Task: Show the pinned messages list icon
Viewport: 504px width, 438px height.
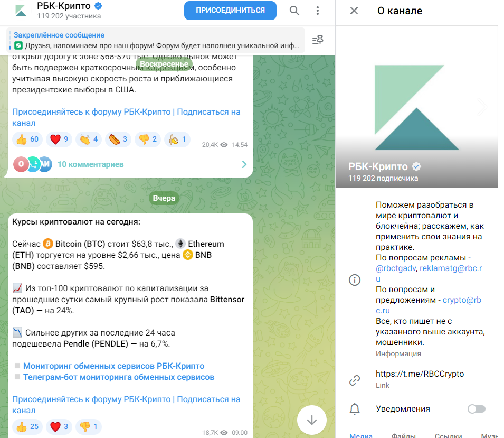Action: pyautogui.click(x=318, y=40)
